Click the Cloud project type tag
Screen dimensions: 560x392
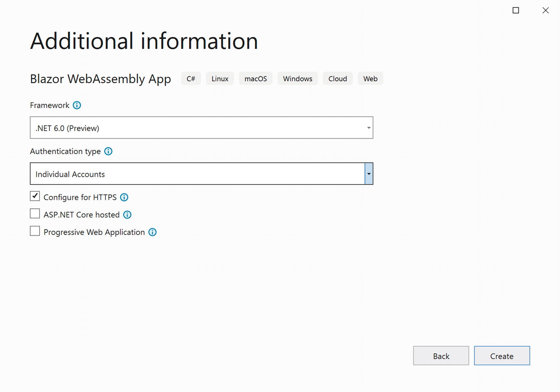(338, 79)
